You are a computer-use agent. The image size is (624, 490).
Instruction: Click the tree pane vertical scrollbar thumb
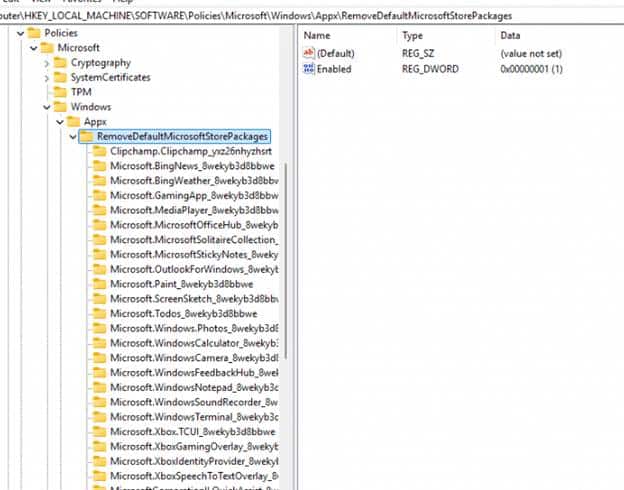point(286,261)
